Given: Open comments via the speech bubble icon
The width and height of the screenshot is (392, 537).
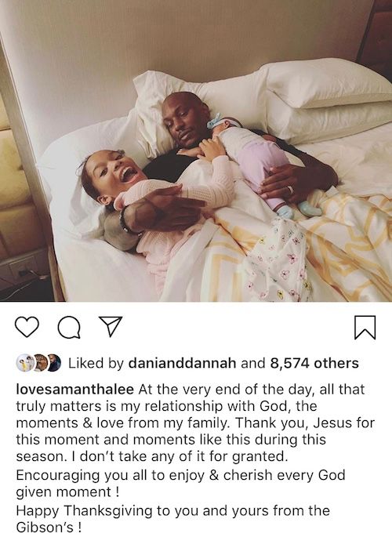Looking at the screenshot, I should [69, 327].
